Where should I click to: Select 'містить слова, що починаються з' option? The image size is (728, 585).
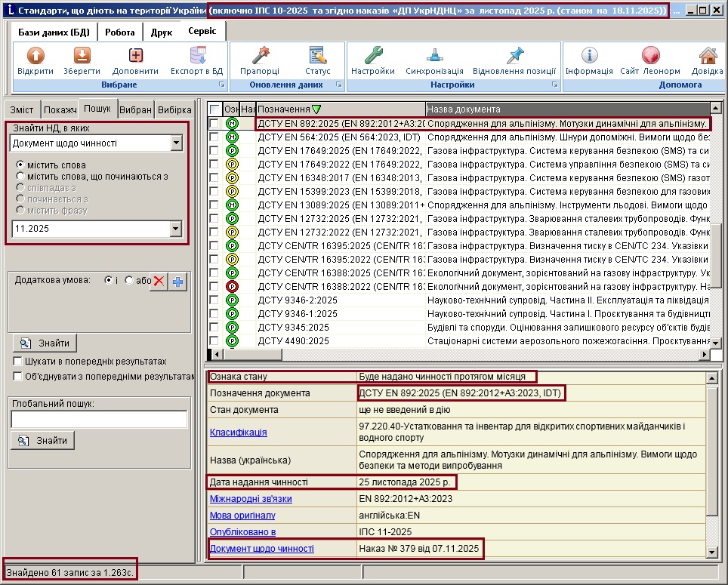pyautogui.click(x=20, y=176)
